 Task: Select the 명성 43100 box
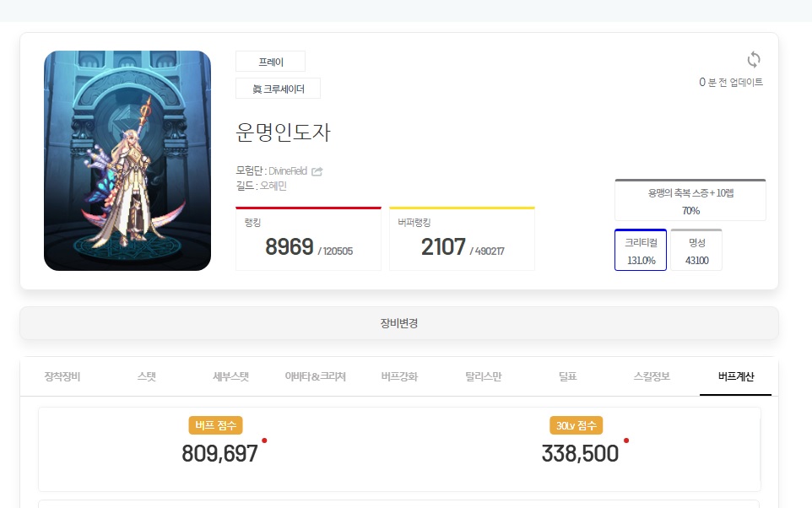tap(696, 250)
